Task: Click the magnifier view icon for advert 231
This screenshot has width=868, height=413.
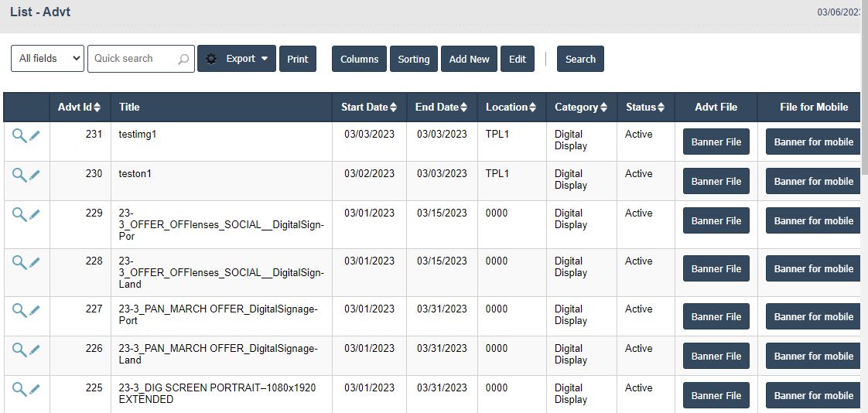Action: tap(19, 135)
